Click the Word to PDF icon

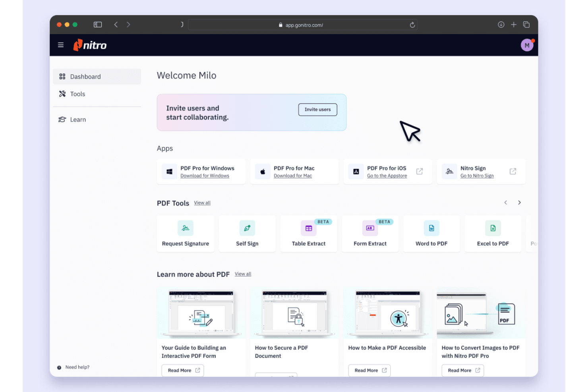(431, 228)
